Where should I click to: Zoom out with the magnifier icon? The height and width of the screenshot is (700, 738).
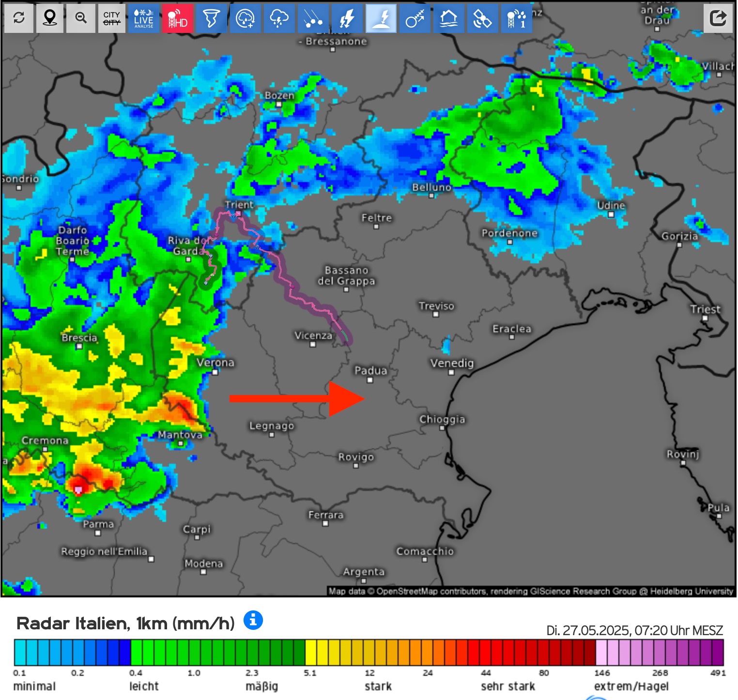[81, 18]
